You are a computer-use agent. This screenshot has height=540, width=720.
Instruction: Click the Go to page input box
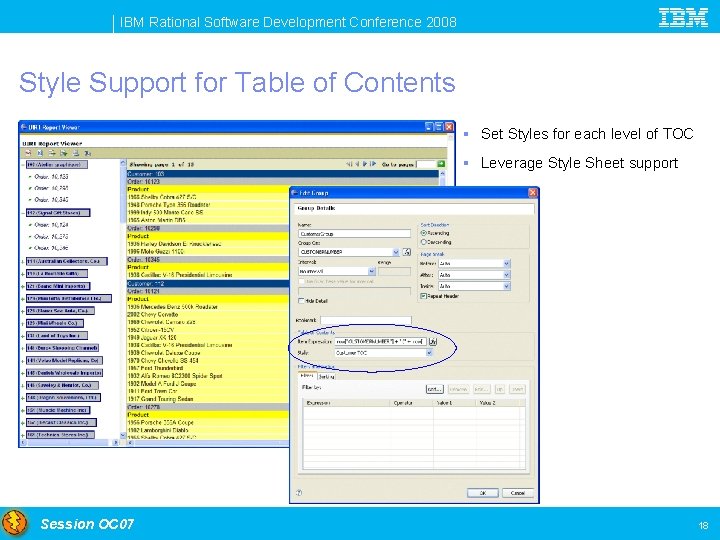point(425,164)
